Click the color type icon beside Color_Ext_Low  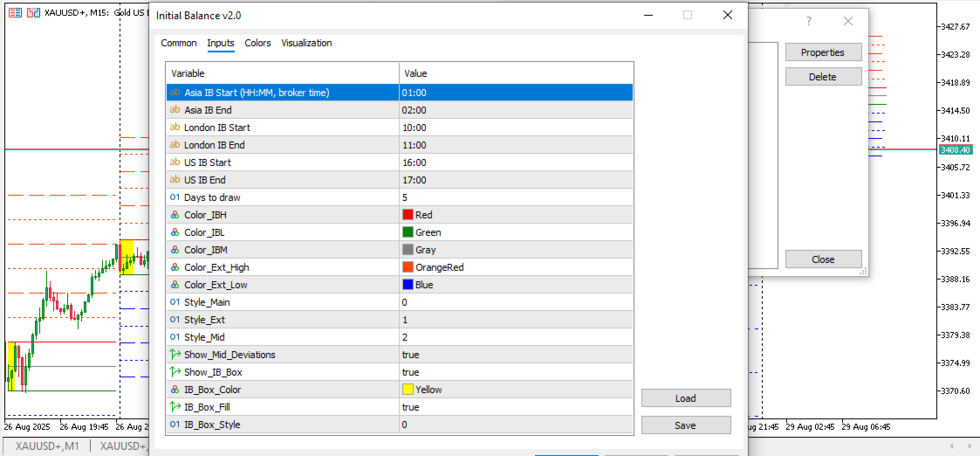pos(175,285)
